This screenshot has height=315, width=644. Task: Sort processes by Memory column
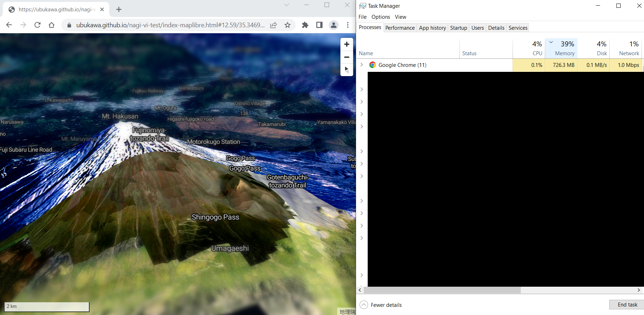point(561,48)
